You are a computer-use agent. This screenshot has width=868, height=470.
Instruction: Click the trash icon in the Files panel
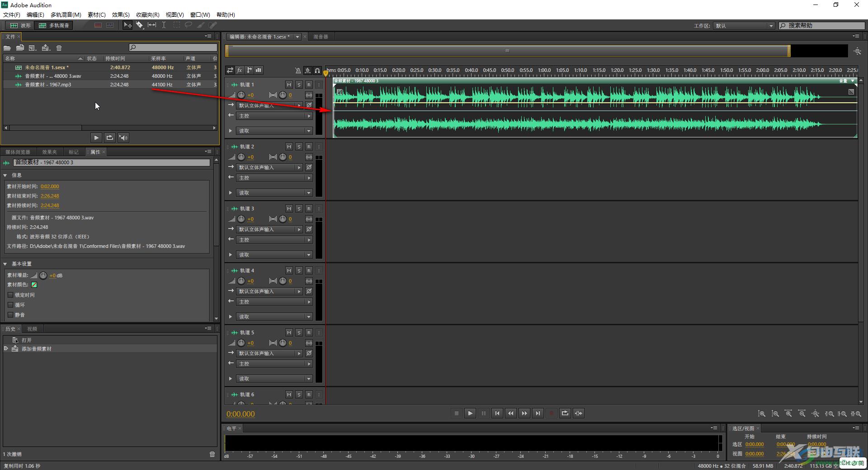point(59,48)
